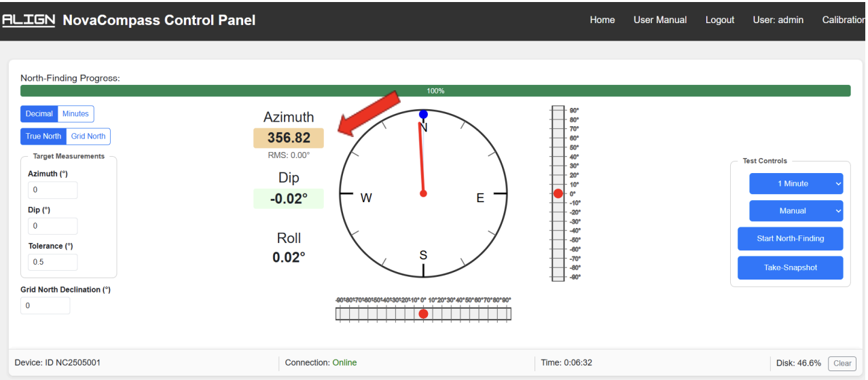This screenshot has width=868, height=380.
Task: Switch angle format to Decimal
Action: (39, 114)
